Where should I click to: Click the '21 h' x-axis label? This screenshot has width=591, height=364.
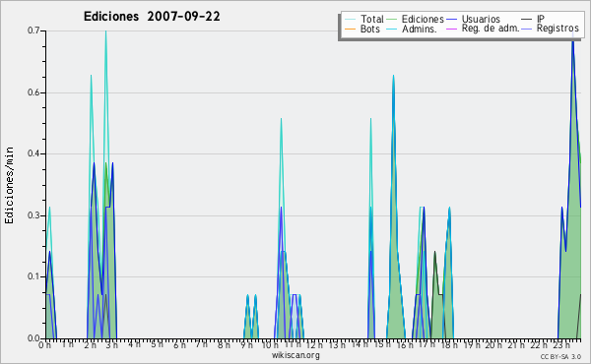(516, 344)
